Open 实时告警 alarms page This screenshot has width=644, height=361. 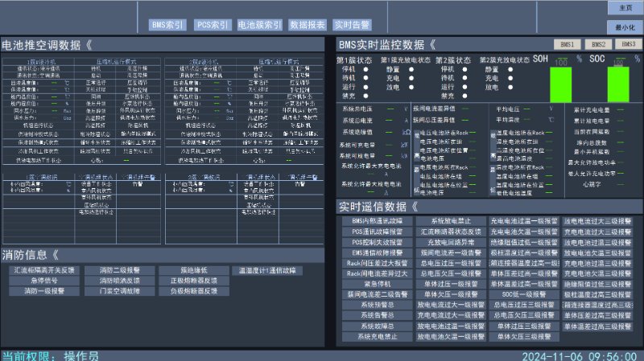click(352, 25)
